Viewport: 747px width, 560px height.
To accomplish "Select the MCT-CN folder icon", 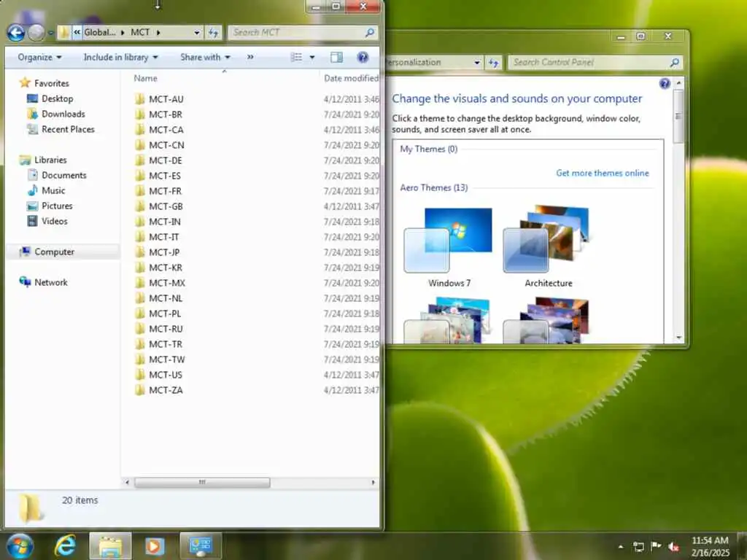I will click(x=139, y=145).
